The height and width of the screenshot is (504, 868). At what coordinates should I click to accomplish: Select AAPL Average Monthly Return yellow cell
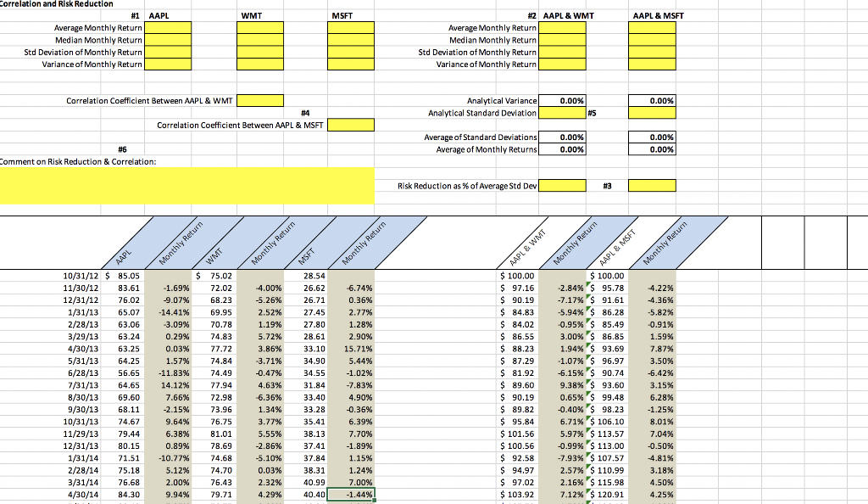[x=168, y=28]
